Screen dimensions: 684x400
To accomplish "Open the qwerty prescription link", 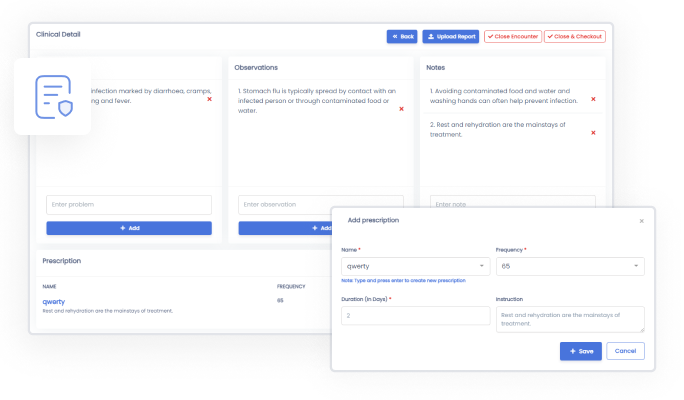I will [x=53, y=301].
